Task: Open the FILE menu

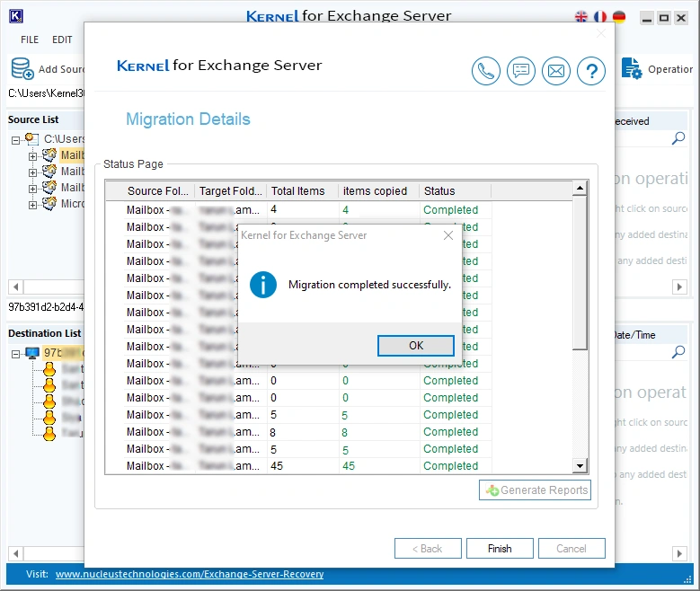Action: coord(30,40)
